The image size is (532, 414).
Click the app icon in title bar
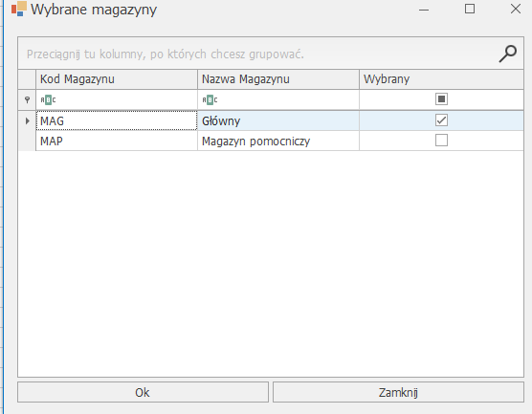tap(19, 9)
